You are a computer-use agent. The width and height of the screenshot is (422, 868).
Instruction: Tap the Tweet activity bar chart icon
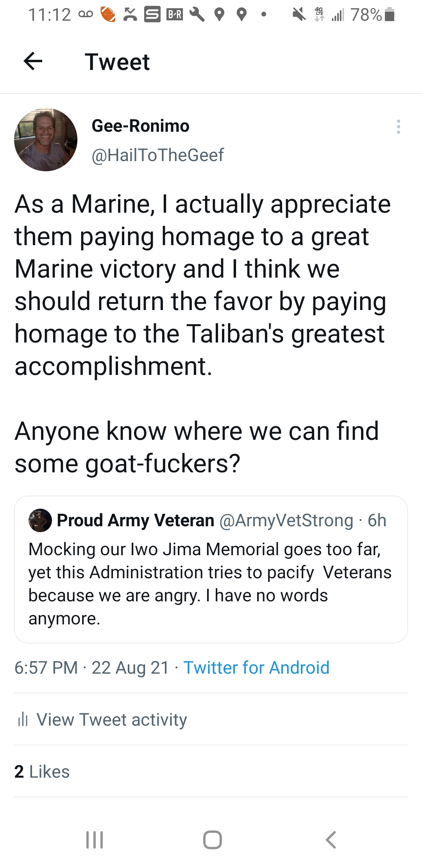tap(23, 719)
